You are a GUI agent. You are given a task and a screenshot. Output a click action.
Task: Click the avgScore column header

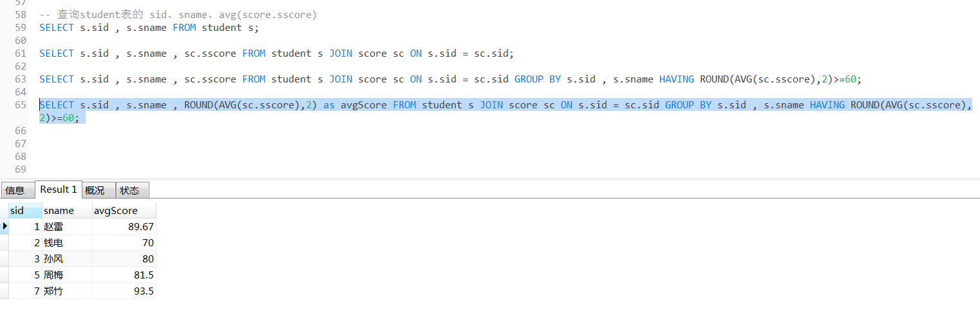[x=124, y=210]
